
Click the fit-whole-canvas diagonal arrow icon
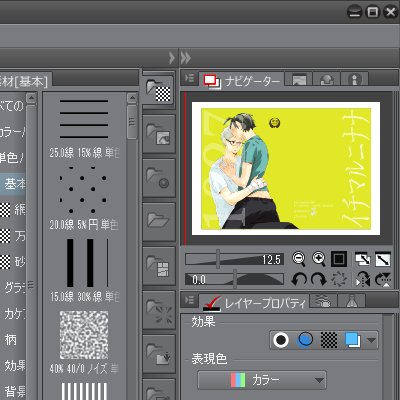tap(383, 259)
